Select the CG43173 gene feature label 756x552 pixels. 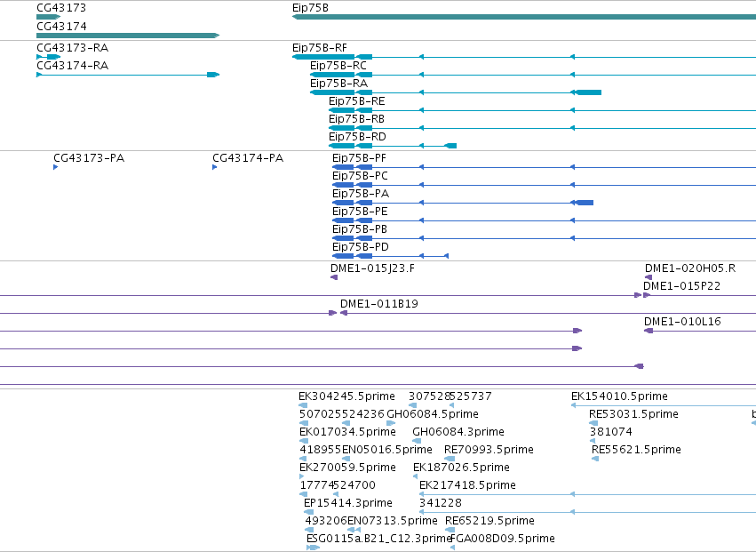(x=61, y=8)
